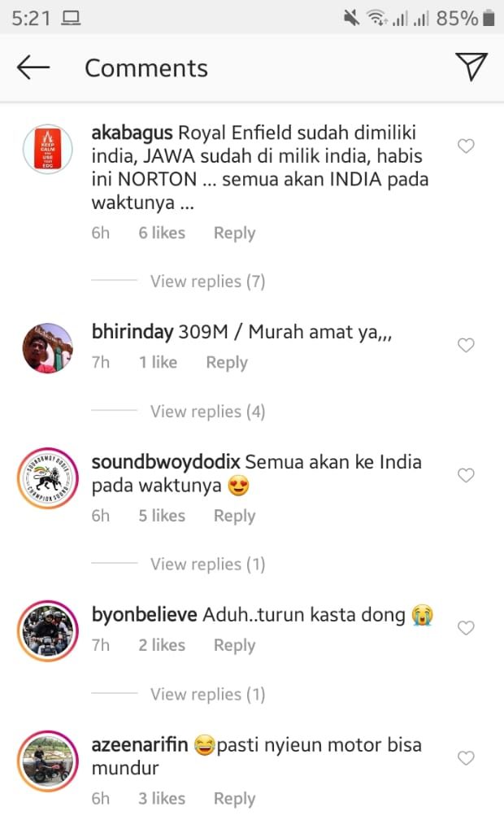The height and width of the screenshot is (833, 504).
Task: Tap the heart on azeenarifin's comment
Action: (466, 758)
